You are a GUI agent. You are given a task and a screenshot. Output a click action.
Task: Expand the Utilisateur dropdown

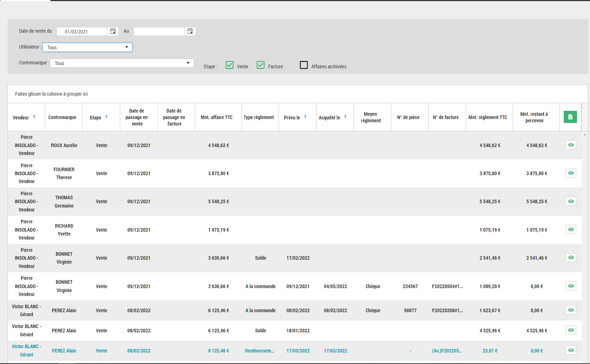tap(87, 47)
